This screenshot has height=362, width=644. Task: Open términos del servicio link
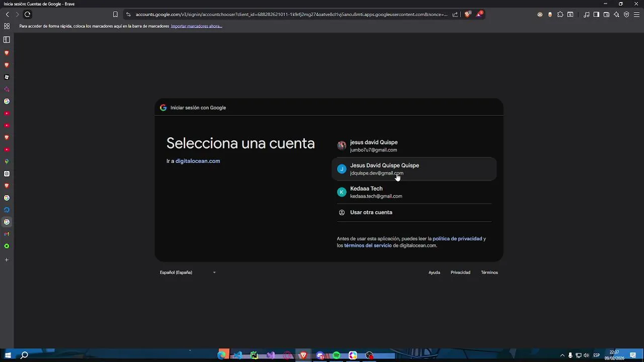click(368, 245)
